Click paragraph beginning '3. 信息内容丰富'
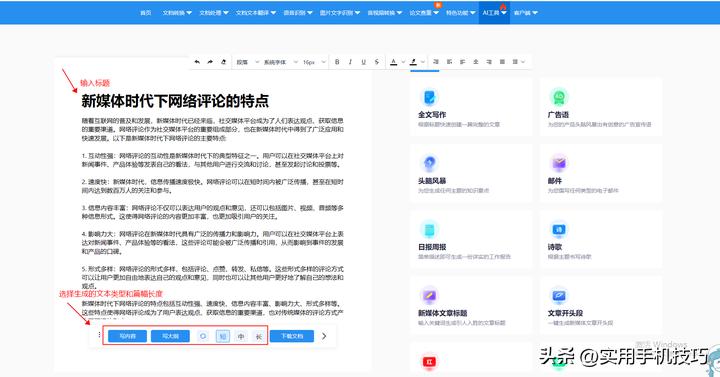The image size is (720, 377). tap(213, 212)
